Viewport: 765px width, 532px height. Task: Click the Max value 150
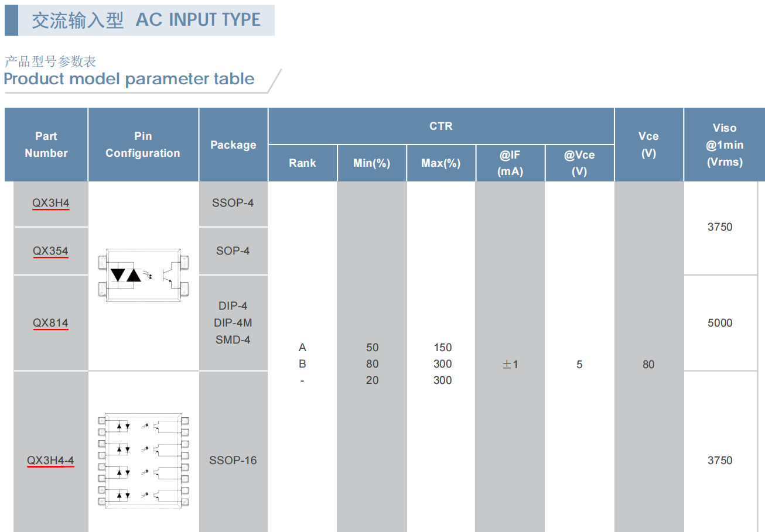442,348
